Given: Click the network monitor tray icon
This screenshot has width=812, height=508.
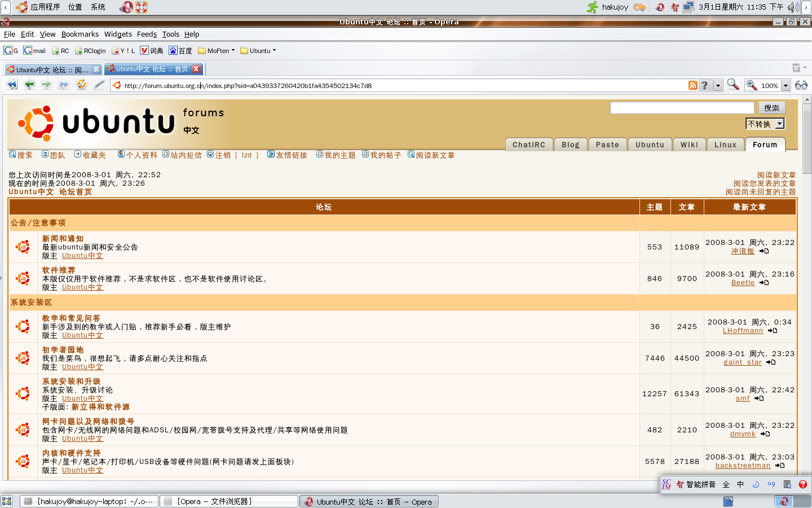Looking at the screenshot, I should (x=689, y=7).
